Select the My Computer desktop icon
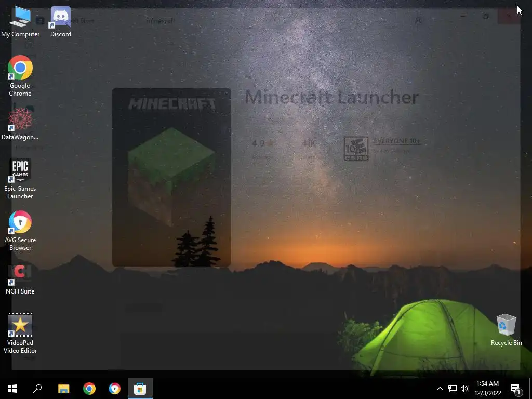 (20, 22)
